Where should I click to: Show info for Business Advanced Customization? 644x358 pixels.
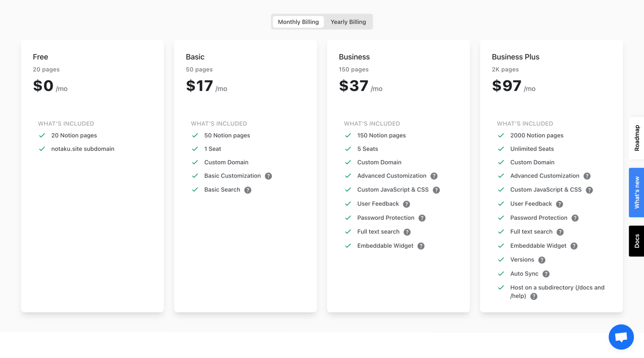coord(434,176)
